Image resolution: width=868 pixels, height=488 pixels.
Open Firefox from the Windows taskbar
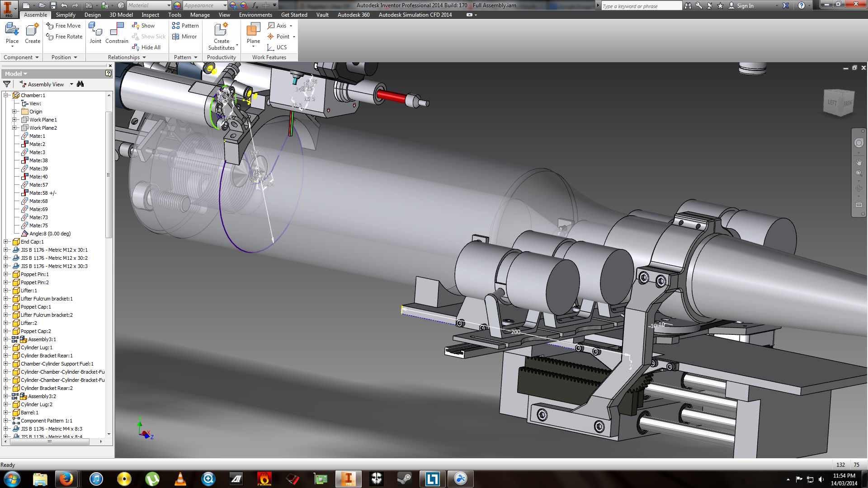66,479
